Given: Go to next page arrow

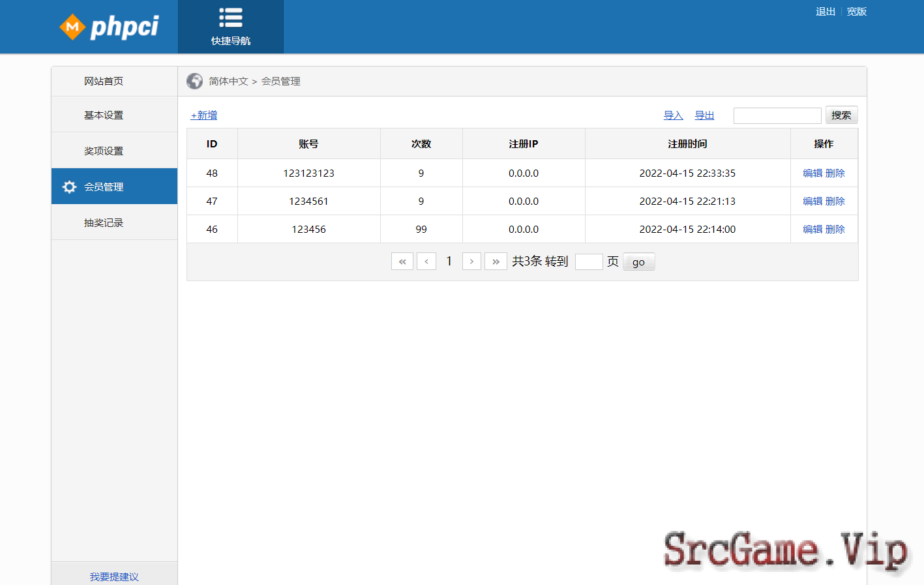Looking at the screenshot, I should point(471,262).
